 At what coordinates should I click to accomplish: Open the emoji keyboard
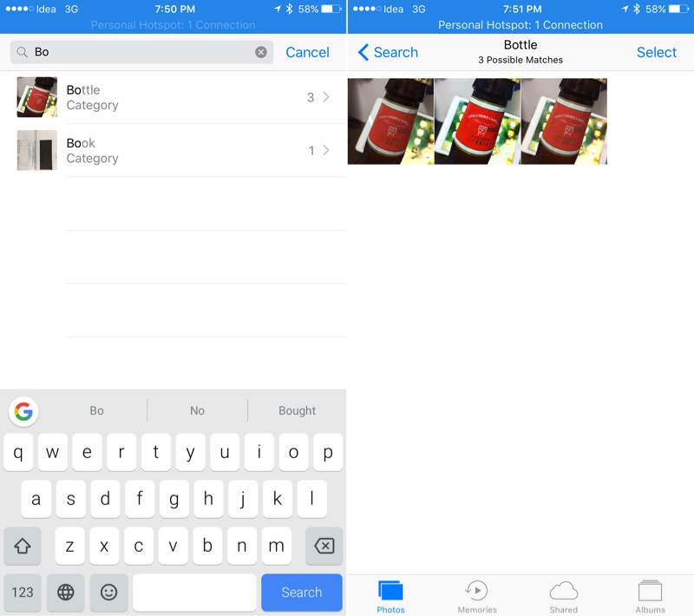click(108, 593)
